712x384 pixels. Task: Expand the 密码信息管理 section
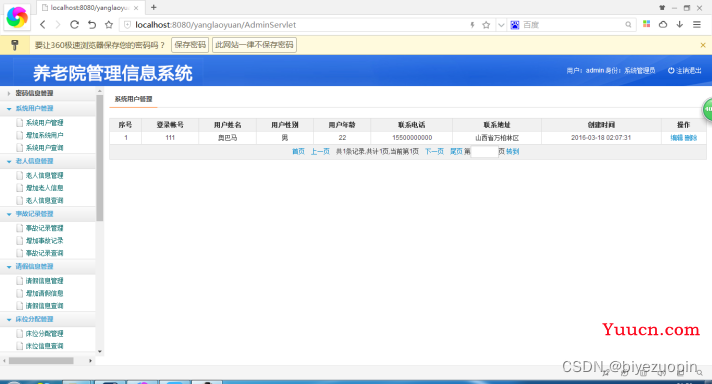[34, 93]
